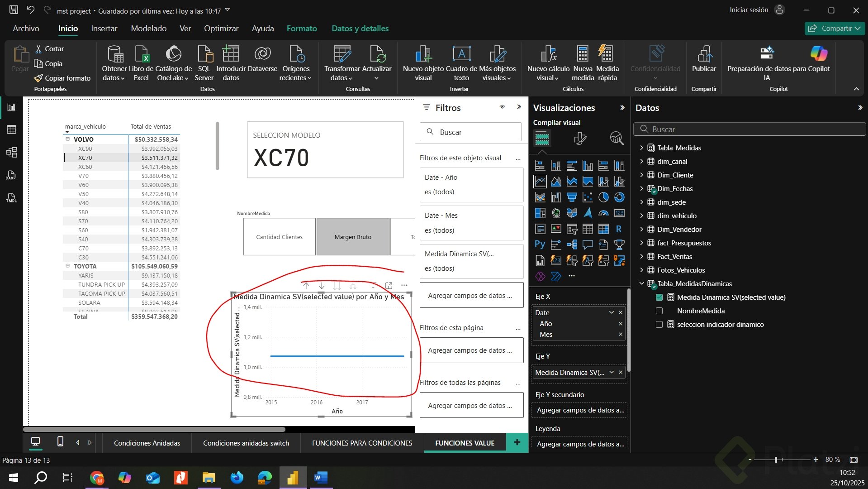
Task: Collapse the VOLVO row in matrix
Action: coord(68,139)
